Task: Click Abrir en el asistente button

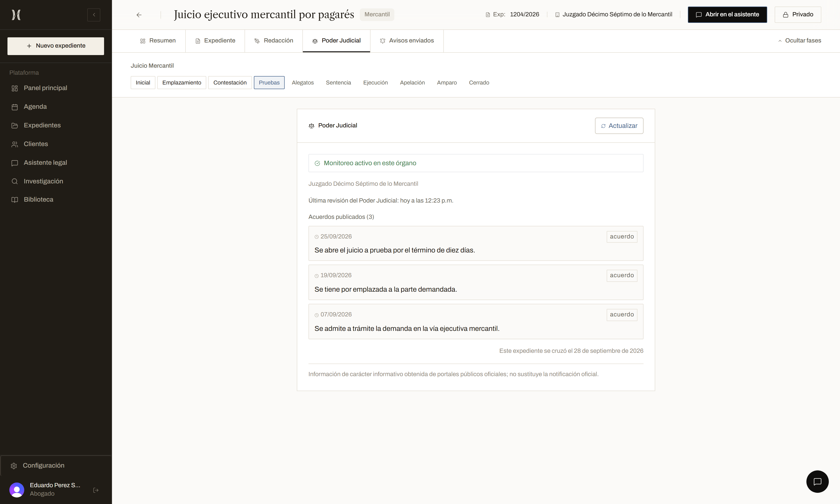Action: [727, 15]
